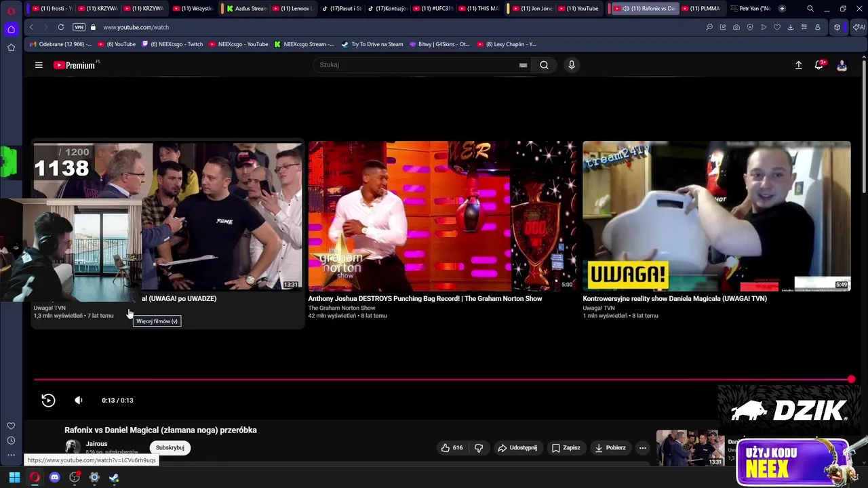
Task: Open The Graham Norton Show channel
Action: tap(342, 308)
